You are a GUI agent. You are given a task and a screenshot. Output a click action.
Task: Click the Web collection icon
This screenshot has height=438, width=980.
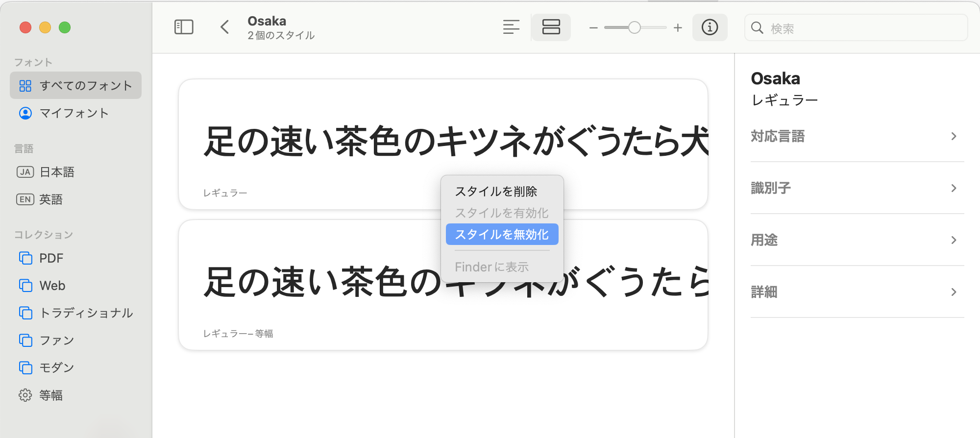(25, 286)
